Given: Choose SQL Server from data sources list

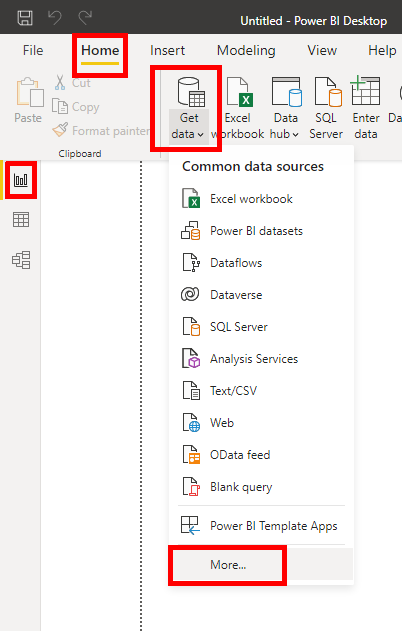Looking at the screenshot, I should click(x=261, y=327).
